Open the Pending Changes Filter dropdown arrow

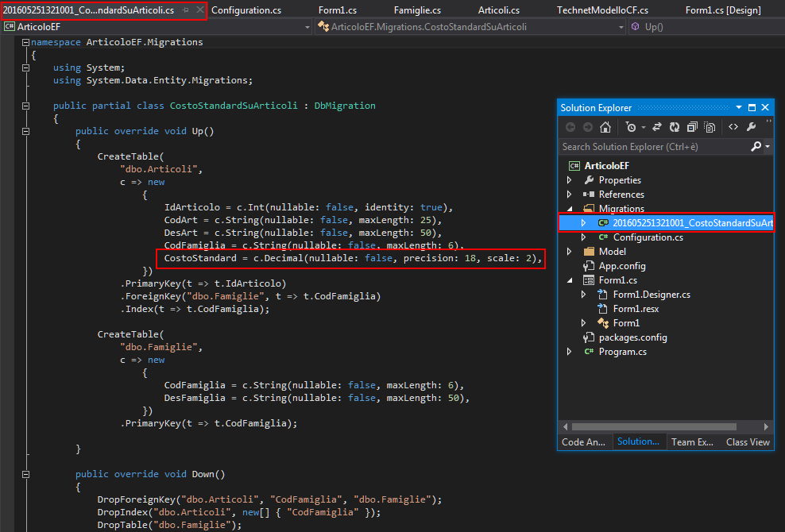click(644, 128)
